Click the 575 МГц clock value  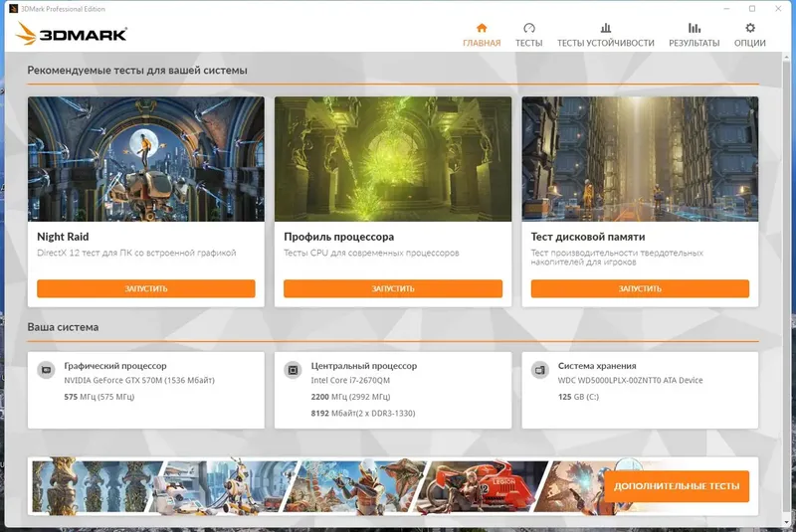point(99,397)
